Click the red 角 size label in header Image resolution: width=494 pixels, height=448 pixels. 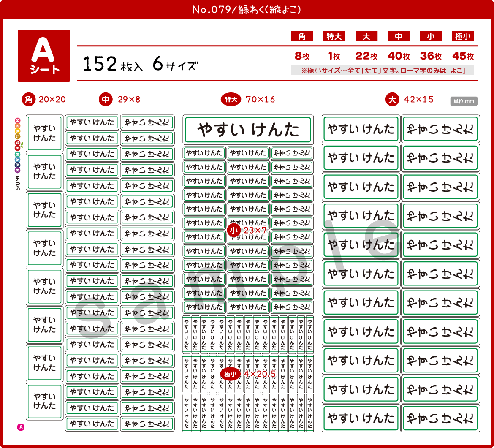click(302, 36)
